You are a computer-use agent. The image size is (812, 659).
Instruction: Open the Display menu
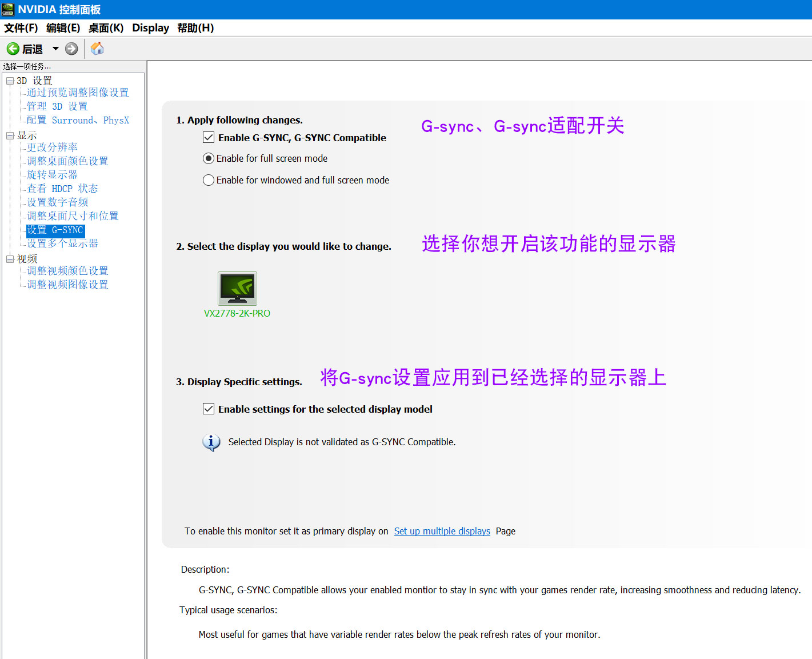150,27
